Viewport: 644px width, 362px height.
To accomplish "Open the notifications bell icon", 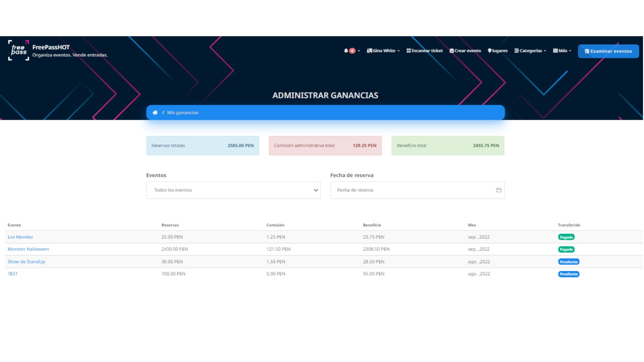I will 346,51.
